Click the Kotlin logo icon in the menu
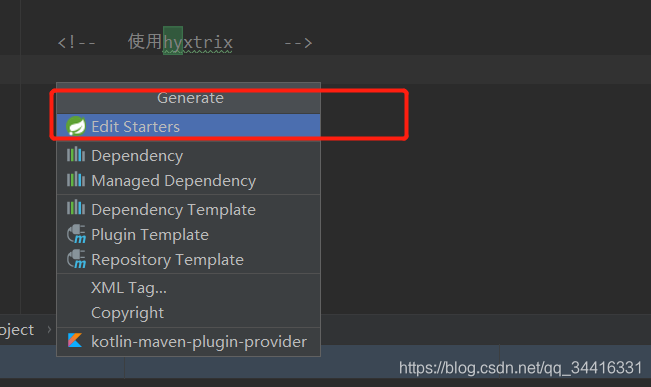 [75, 340]
